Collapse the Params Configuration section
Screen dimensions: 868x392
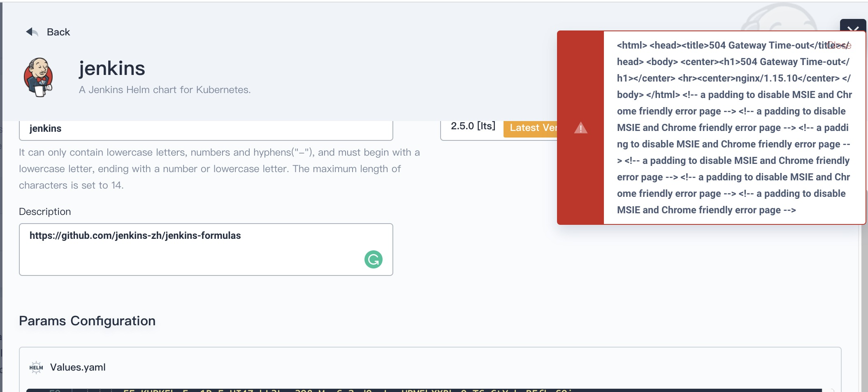(88, 321)
